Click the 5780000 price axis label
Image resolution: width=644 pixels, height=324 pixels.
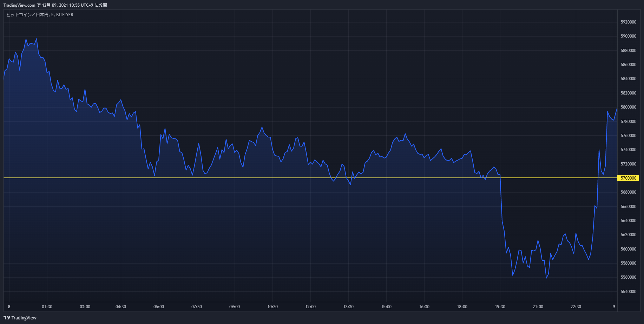629,122
